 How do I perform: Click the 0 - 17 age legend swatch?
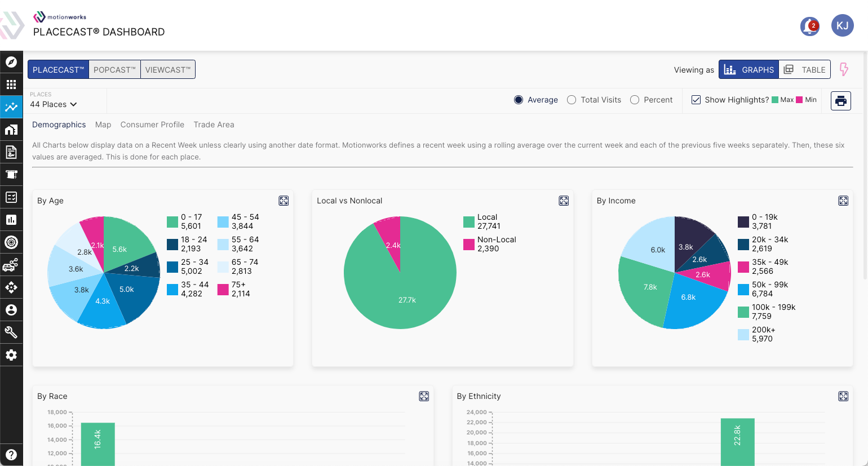coord(172,222)
